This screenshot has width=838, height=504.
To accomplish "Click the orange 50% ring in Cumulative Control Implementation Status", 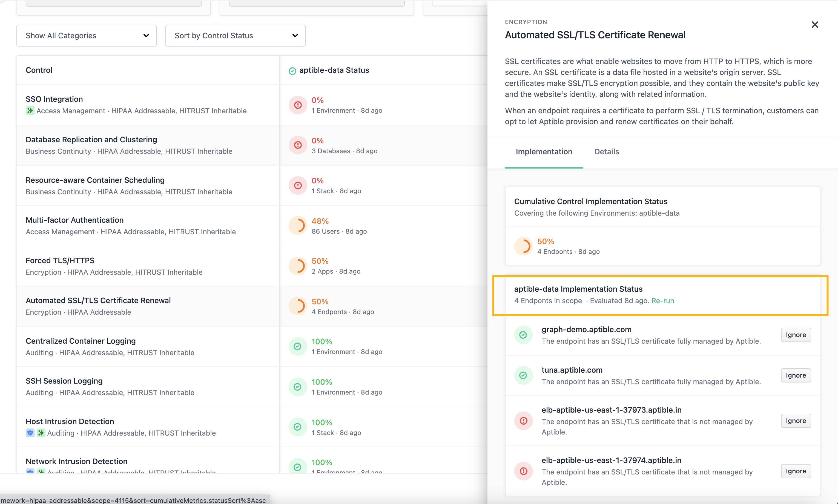I will (523, 246).
